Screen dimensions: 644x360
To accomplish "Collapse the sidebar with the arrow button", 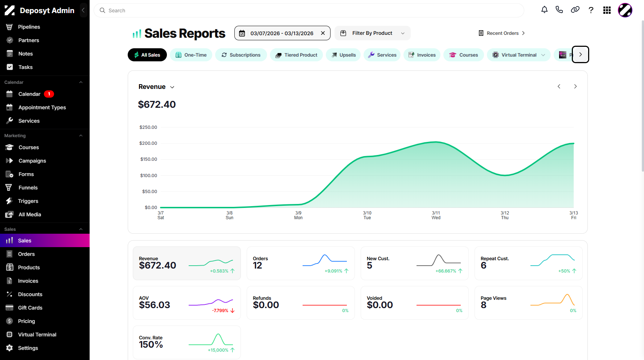I will click(83, 10).
